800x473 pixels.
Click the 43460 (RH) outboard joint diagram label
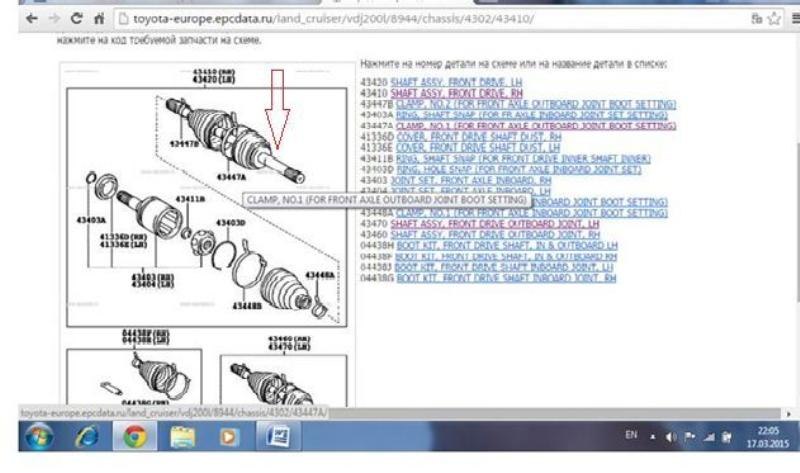pos(289,339)
